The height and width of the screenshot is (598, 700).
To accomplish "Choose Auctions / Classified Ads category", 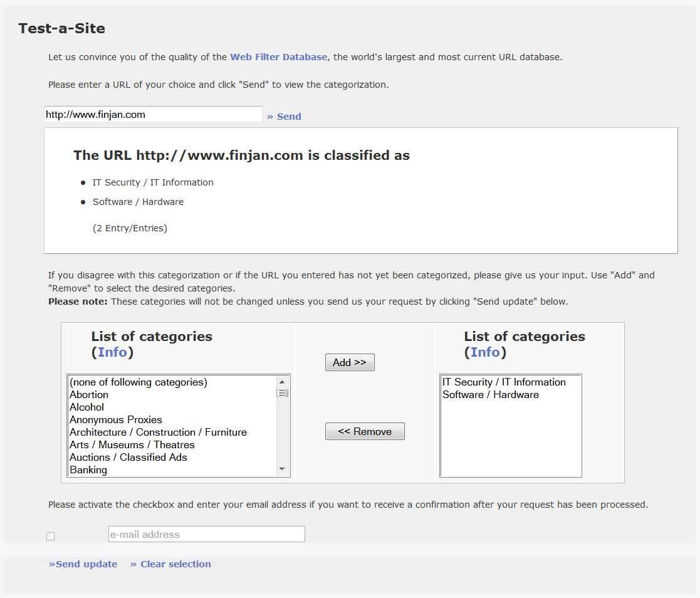I will coord(128,458).
